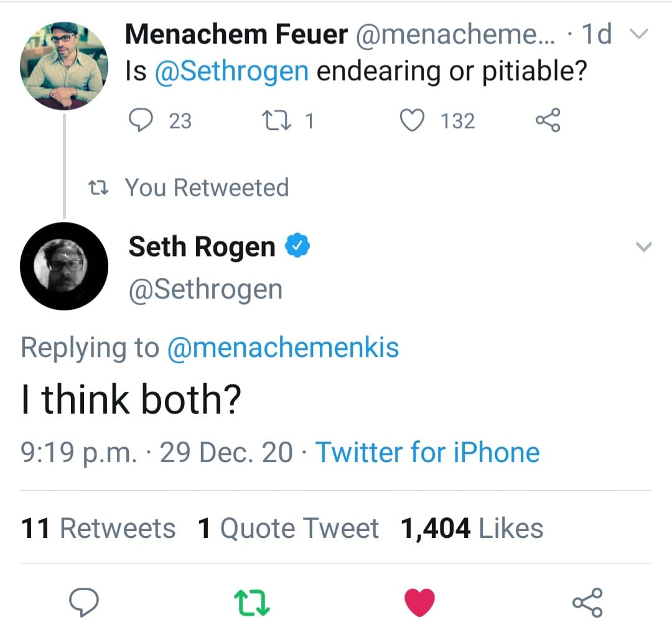Open dropdown arrow on Menachem Feuer's tweet
The height and width of the screenshot is (630, 672).
tap(638, 34)
